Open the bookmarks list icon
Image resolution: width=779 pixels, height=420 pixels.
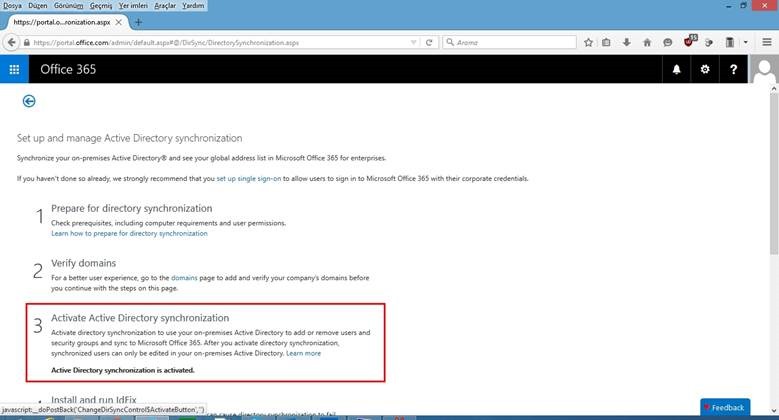(x=606, y=43)
